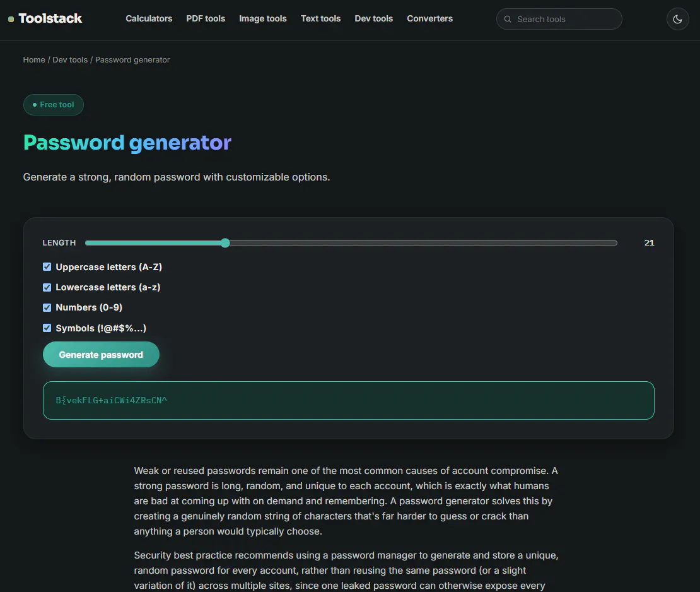Toggle dark mode moon icon
Screen dimensions: 700x592
[677, 19]
